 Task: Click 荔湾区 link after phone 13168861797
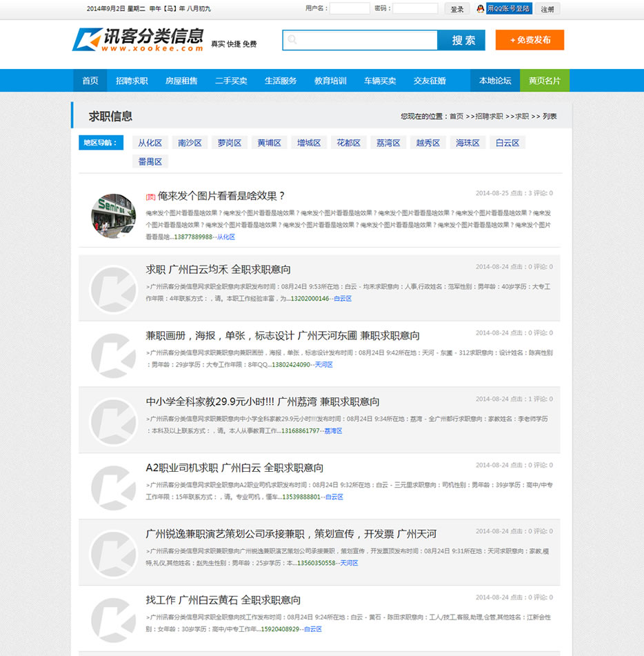coord(333,430)
